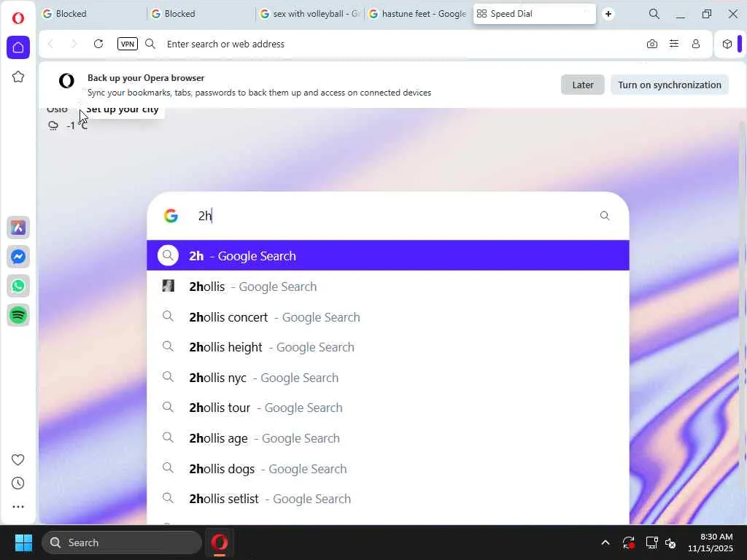Open the Aria AI sidebar icon
747x560 pixels.
click(18, 227)
